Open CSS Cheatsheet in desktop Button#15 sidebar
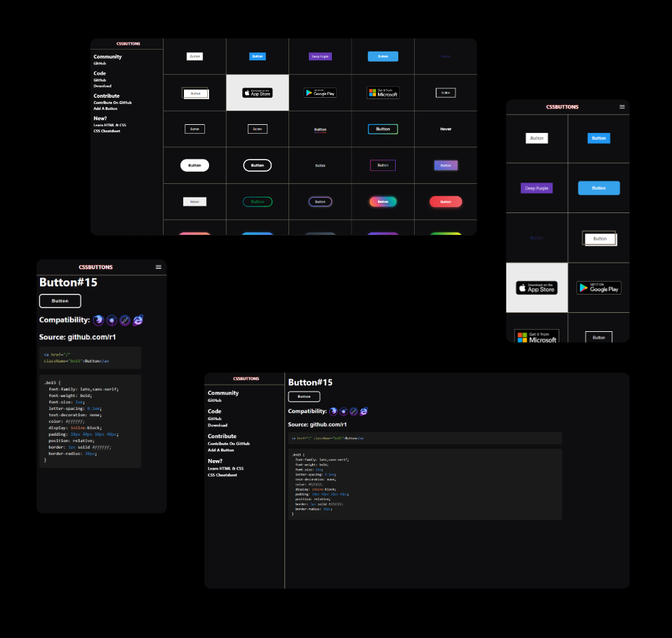The height and width of the screenshot is (638, 672). [222, 475]
